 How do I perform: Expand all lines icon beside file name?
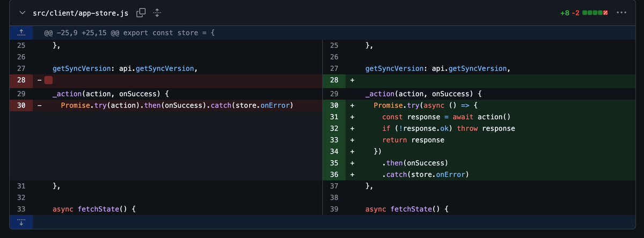[157, 12]
